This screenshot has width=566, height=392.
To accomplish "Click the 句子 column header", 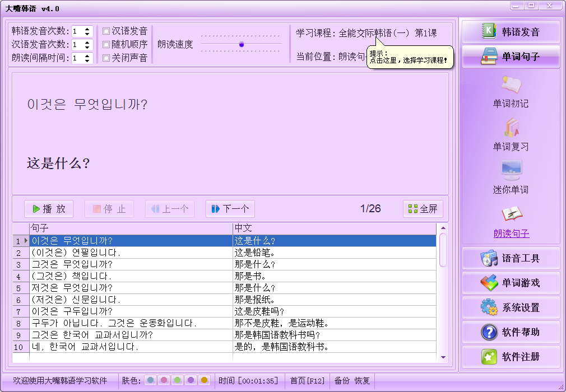I will point(131,228).
